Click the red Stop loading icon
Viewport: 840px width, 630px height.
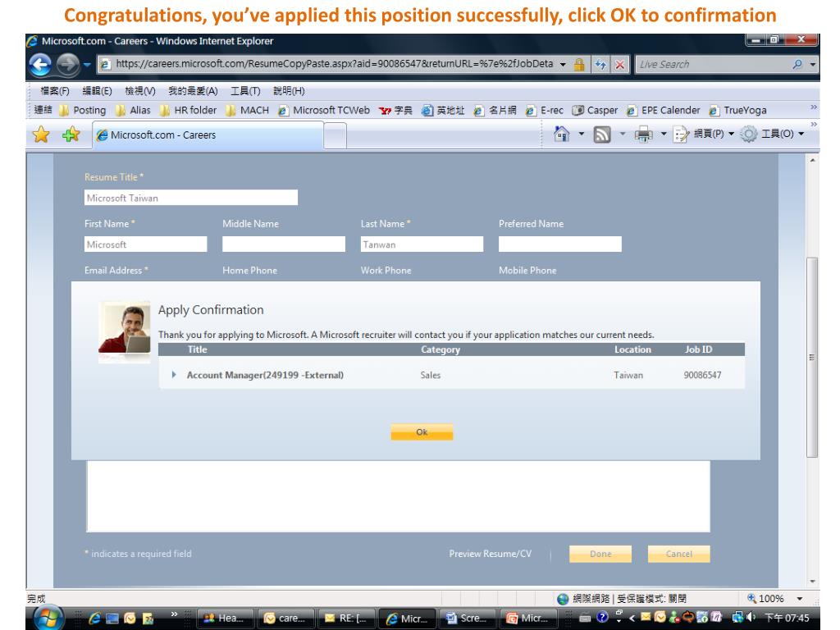(x=620, y=65)
